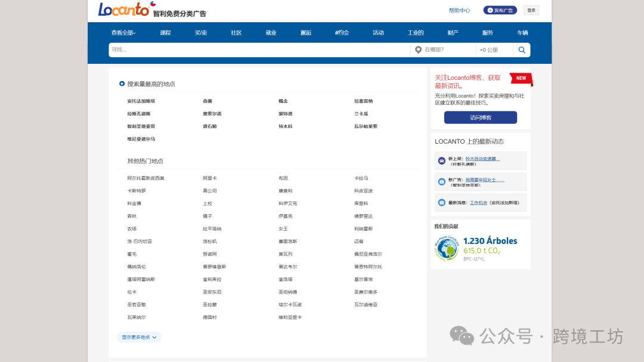Click the search magnifier icon
Image resolution: width=644 pixels, height=362 pixels.
(x=522, y=50)
